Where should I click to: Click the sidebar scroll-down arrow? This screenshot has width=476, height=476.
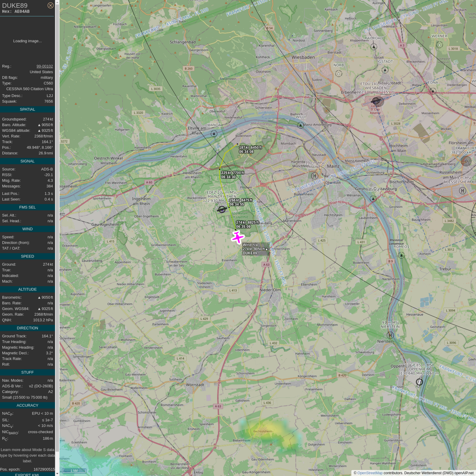[x=57, y=473]
